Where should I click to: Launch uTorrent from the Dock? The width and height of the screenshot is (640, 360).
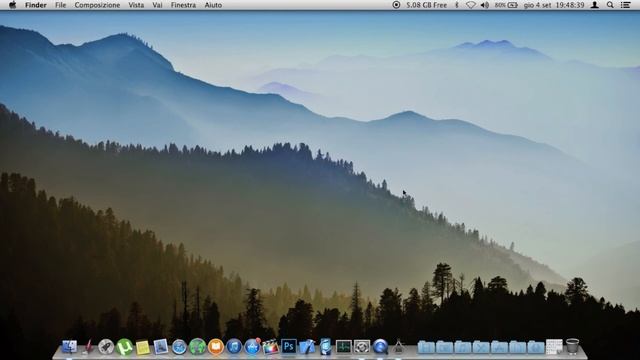tap(124, 347)
